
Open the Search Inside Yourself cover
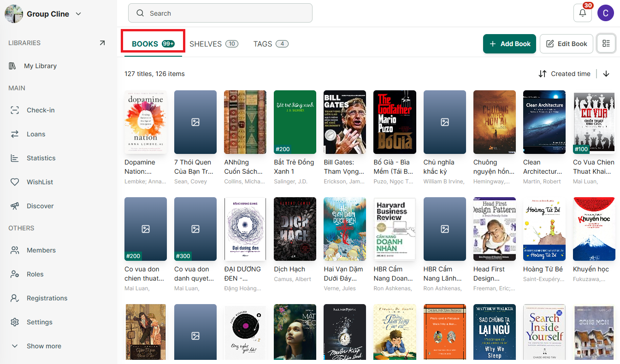coord(544,332)
